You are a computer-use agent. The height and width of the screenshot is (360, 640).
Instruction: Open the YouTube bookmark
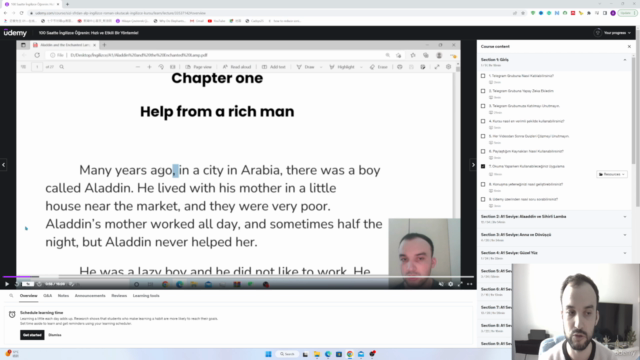[217, 21]
